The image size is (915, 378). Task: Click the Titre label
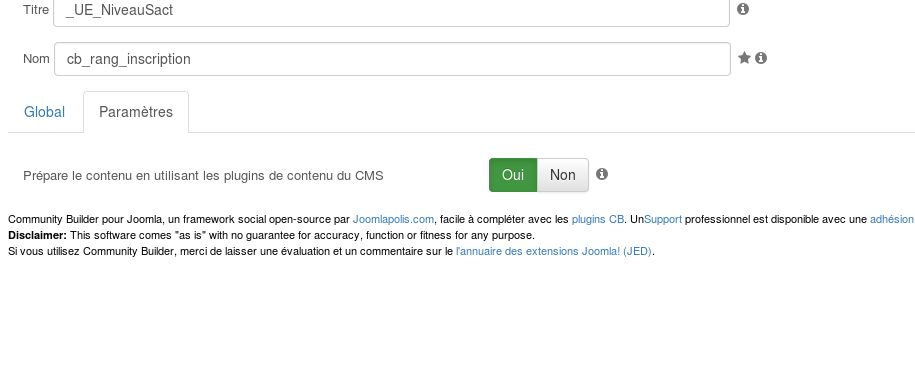[36, 9]
